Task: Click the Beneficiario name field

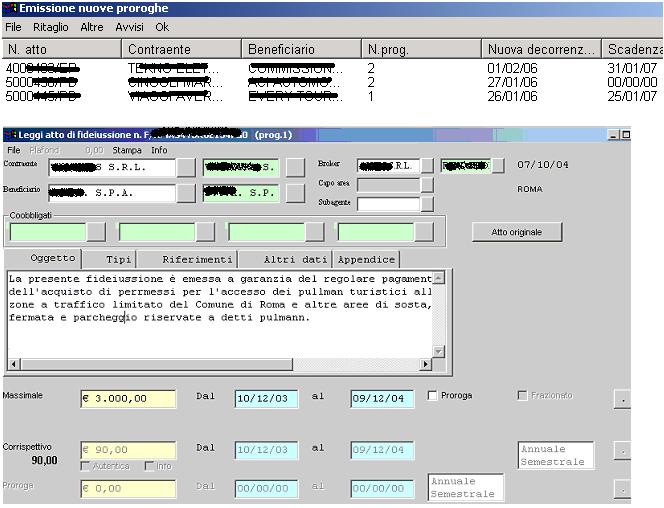Action: (x=112, y=193)
